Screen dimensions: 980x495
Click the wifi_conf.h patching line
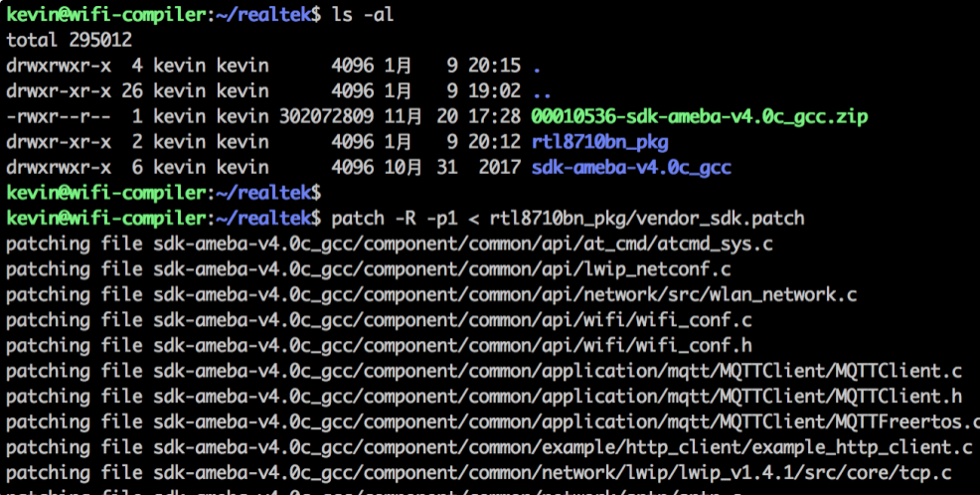tap(379, 346)
